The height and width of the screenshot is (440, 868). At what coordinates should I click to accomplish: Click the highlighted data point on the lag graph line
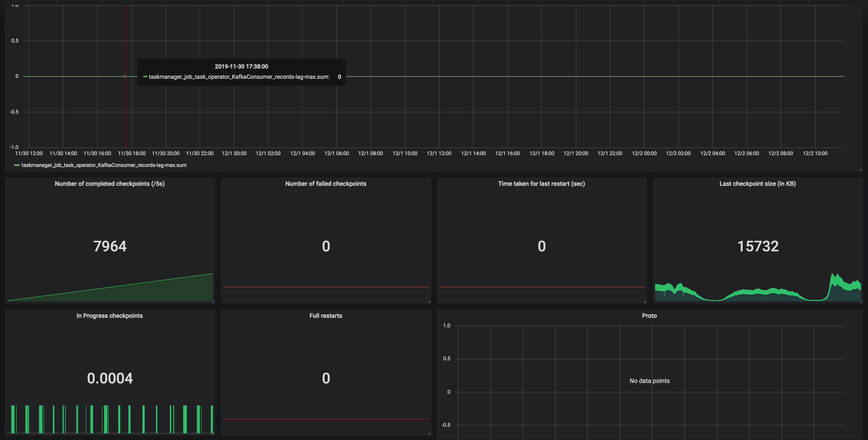125,76
